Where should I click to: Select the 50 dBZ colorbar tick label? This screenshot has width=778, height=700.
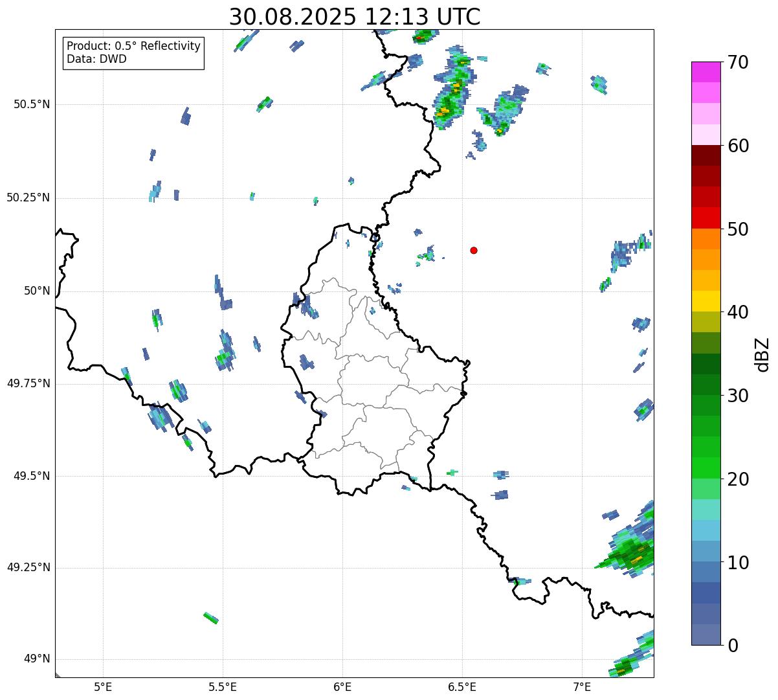click(738, 229)
